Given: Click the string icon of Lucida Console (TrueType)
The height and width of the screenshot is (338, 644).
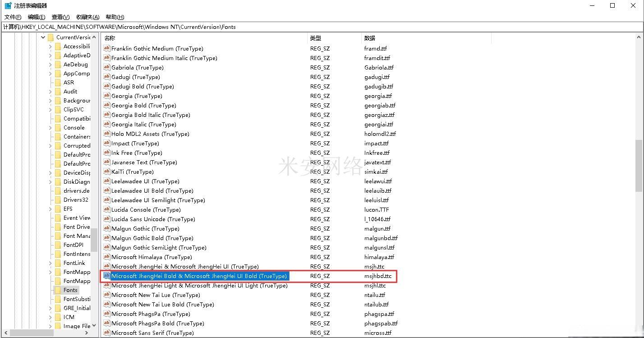Looking at the screenshot, I should (x=107, y=209).
